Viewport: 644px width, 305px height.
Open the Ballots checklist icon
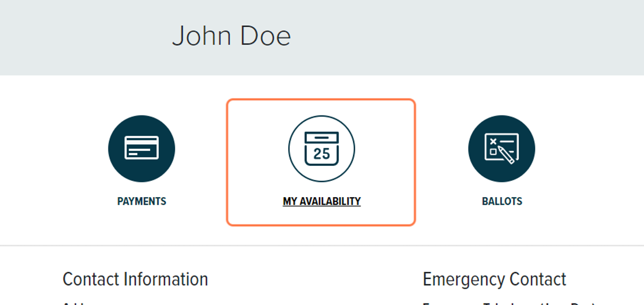click(x=502, y=149)
